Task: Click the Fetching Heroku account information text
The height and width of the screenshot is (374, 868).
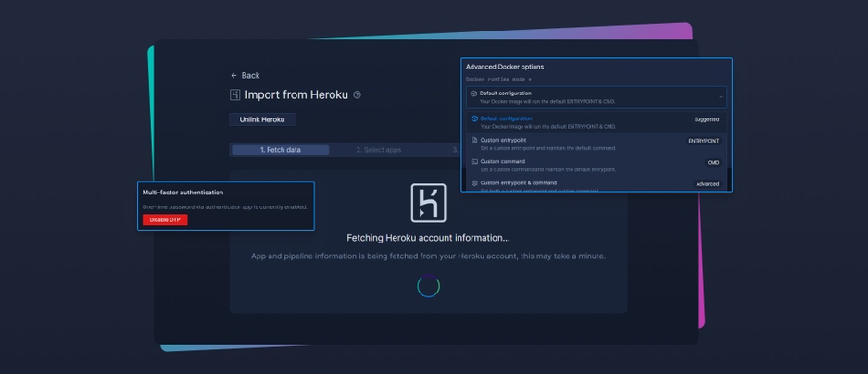Action: coord(429,238)
